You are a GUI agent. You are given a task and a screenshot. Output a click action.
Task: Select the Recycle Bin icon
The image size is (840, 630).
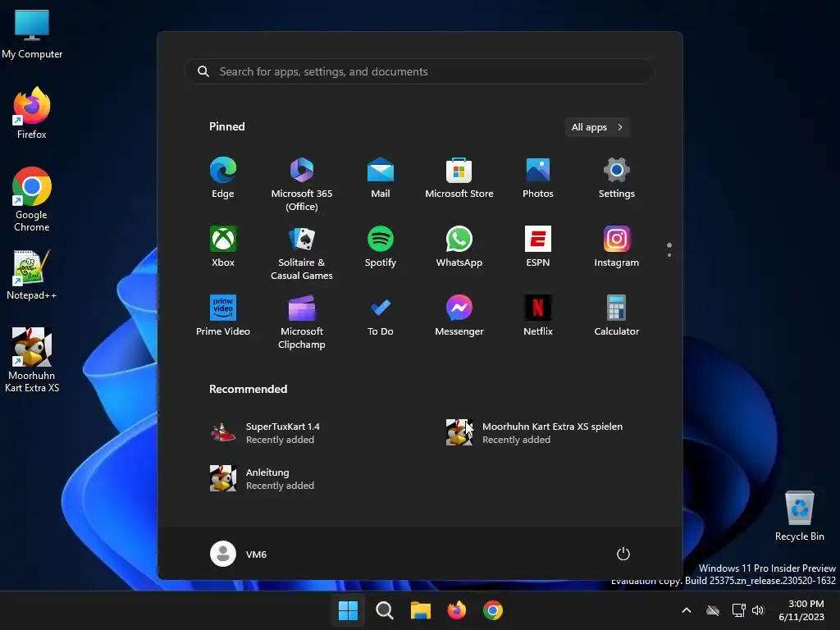799,516
